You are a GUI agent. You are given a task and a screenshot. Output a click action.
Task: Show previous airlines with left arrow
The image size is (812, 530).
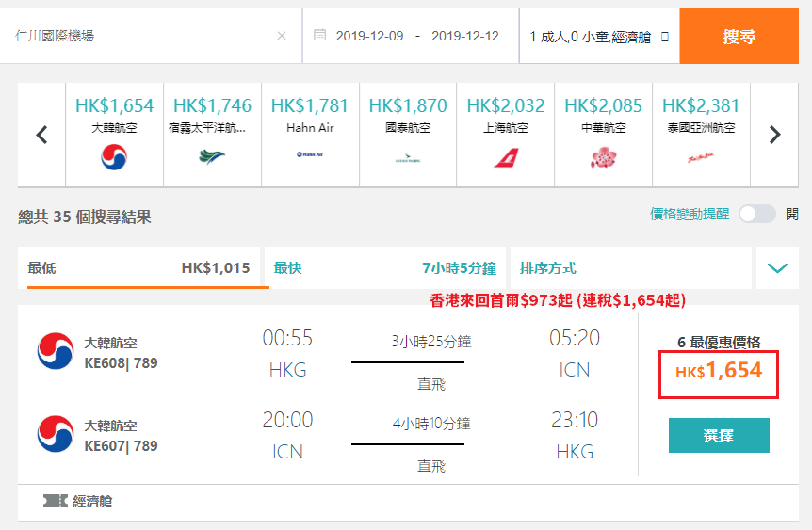pos(41,135)
